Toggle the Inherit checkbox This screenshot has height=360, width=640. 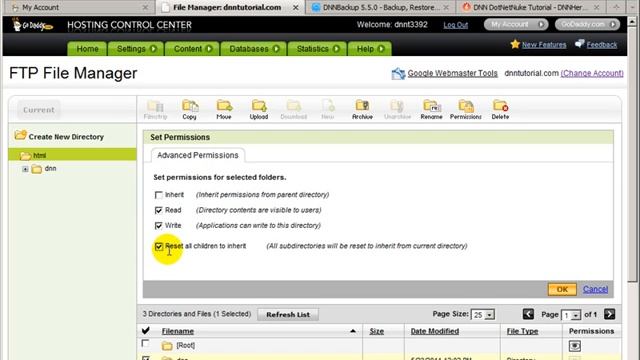click(x=158, y=195)
